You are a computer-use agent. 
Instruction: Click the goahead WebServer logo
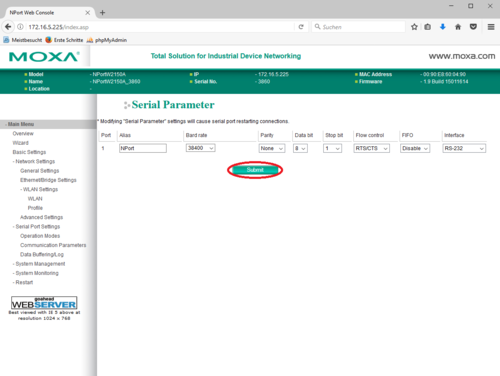(x=44, y=303)
